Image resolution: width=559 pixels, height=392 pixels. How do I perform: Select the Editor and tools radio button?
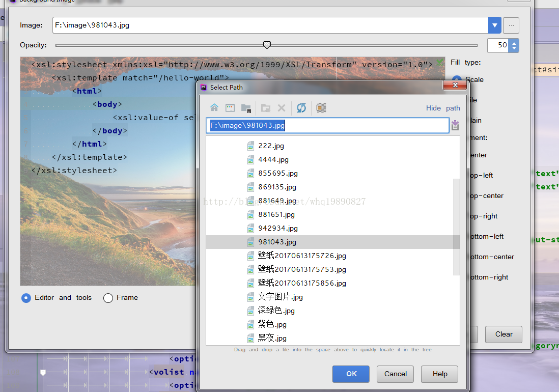(26, 298)
